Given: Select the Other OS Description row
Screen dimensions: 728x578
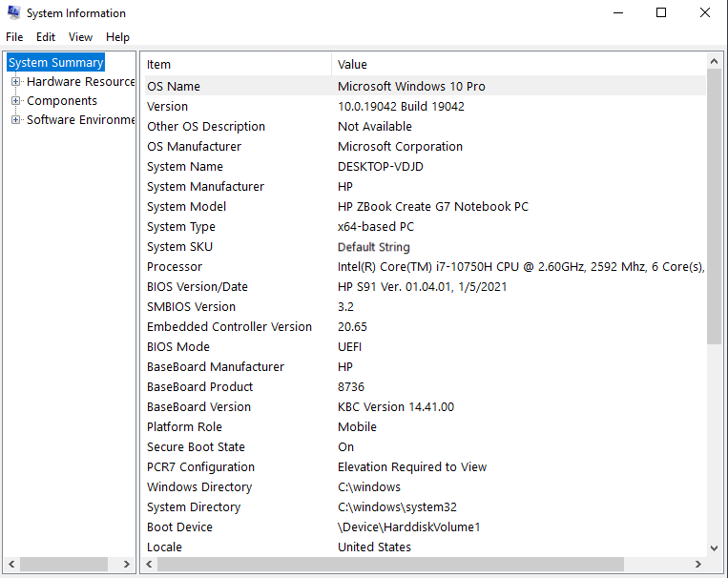Looking at the screenshot, I should tap(426, 126).
